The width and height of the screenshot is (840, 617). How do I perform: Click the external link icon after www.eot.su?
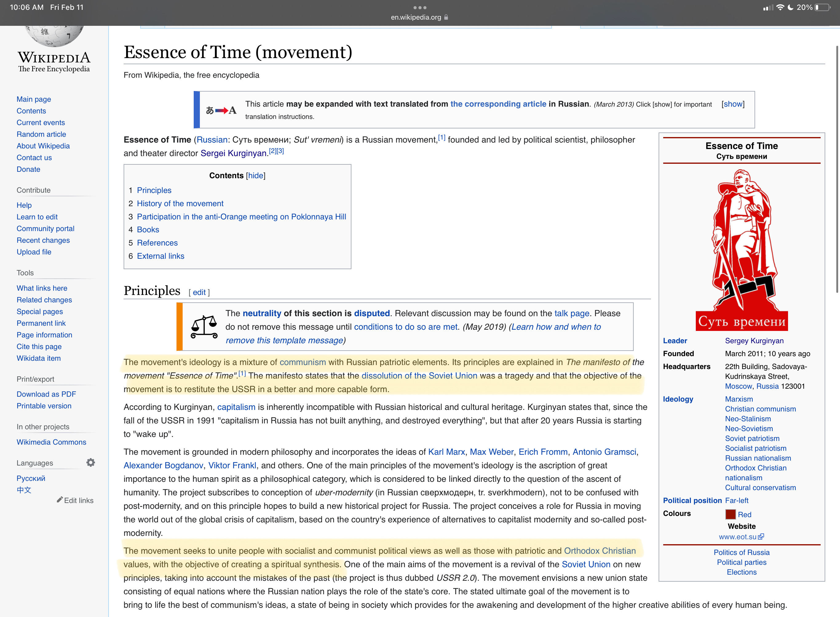[761, 537]
